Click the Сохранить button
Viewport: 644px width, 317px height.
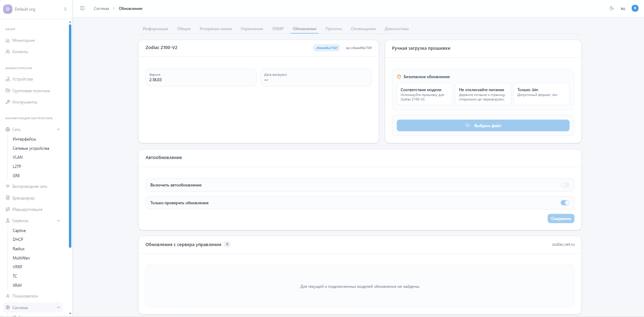(561, 219)
